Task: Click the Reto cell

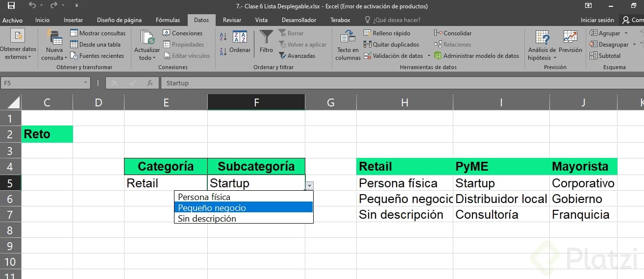Action: tap(47, 134)
